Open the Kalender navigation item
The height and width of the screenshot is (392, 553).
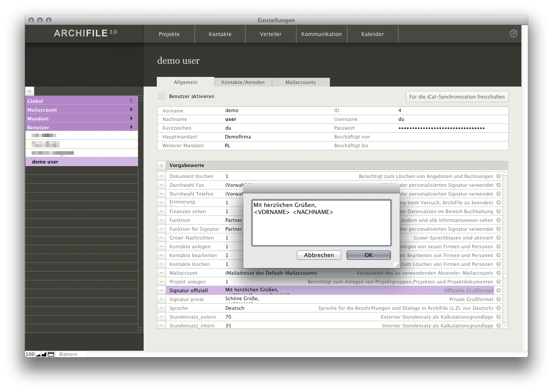coord(372,34)
